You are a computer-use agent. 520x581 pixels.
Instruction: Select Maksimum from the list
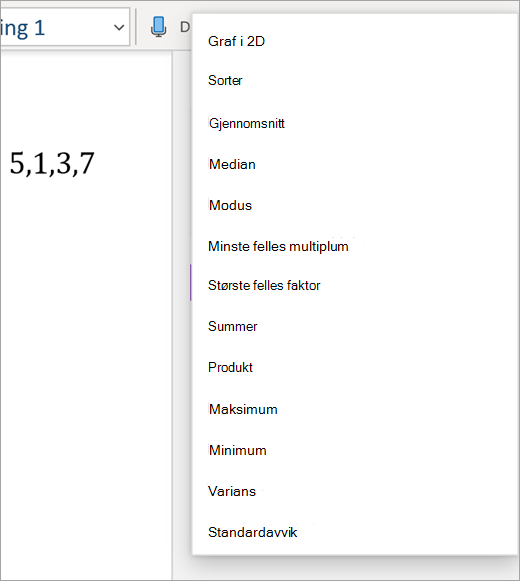click(x=243, y=409)
